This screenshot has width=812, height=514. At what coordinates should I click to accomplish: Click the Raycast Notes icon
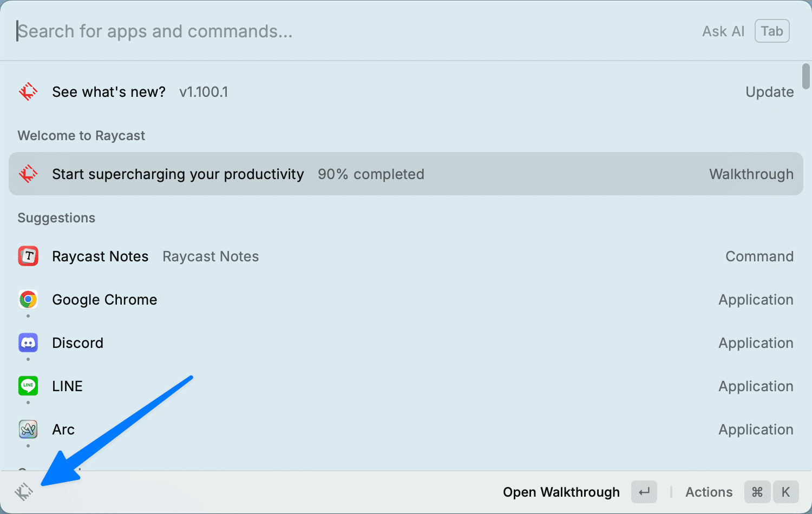[x=28, y=256]
